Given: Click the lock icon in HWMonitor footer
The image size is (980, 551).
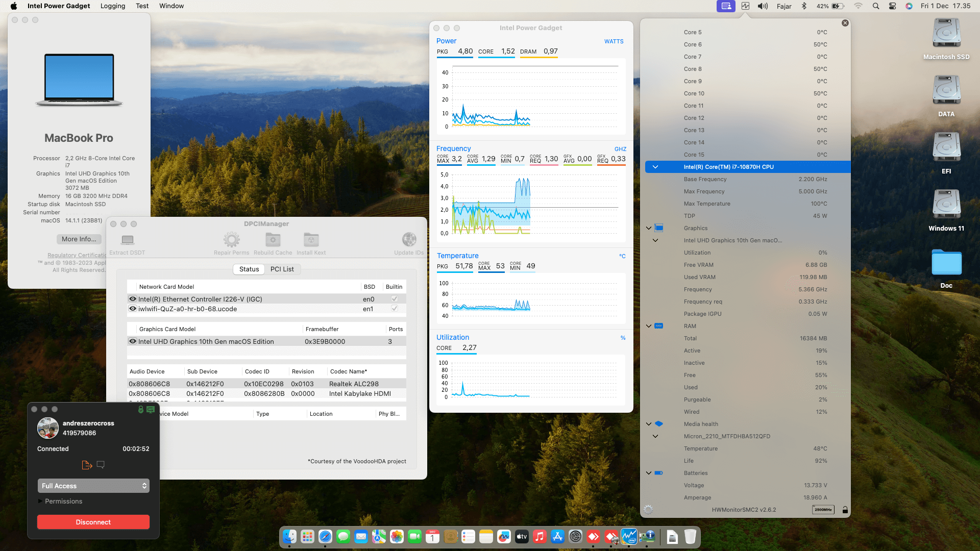Looking at the screenshot, I should point(845,510).
